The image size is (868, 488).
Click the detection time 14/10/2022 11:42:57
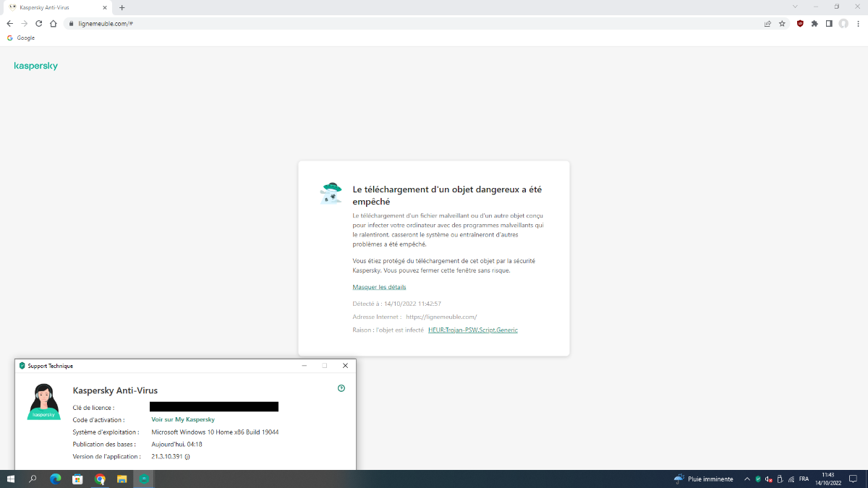[412, 304]
